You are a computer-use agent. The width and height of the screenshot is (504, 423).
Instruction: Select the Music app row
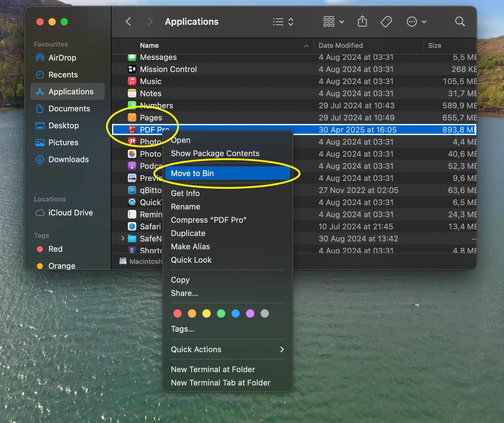[x=294, y=81]
